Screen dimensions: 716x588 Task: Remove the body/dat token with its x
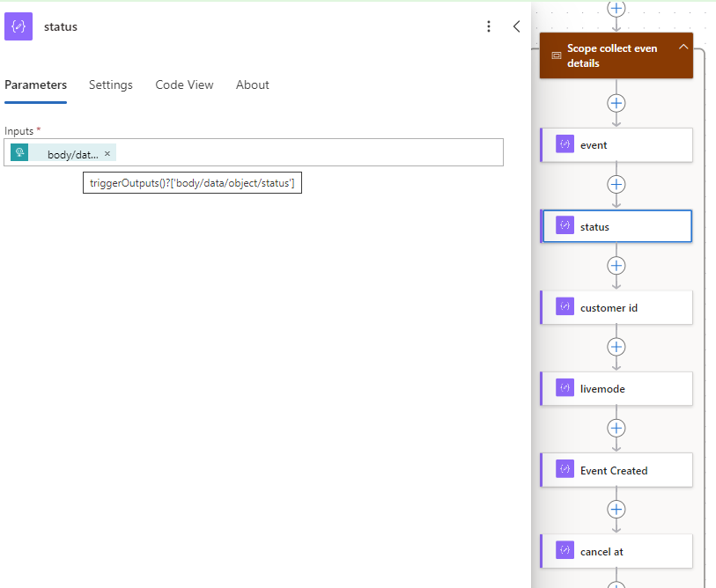pos(107,151)
